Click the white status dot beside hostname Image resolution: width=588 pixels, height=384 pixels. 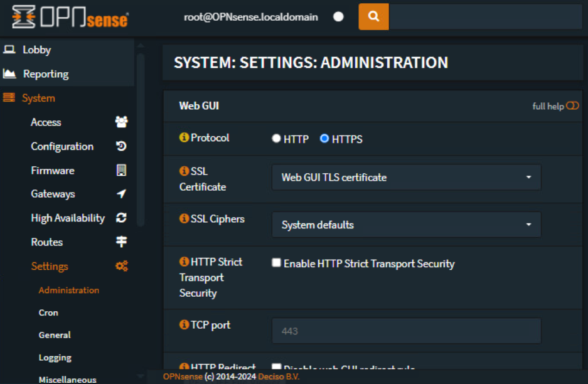point(338,17)
